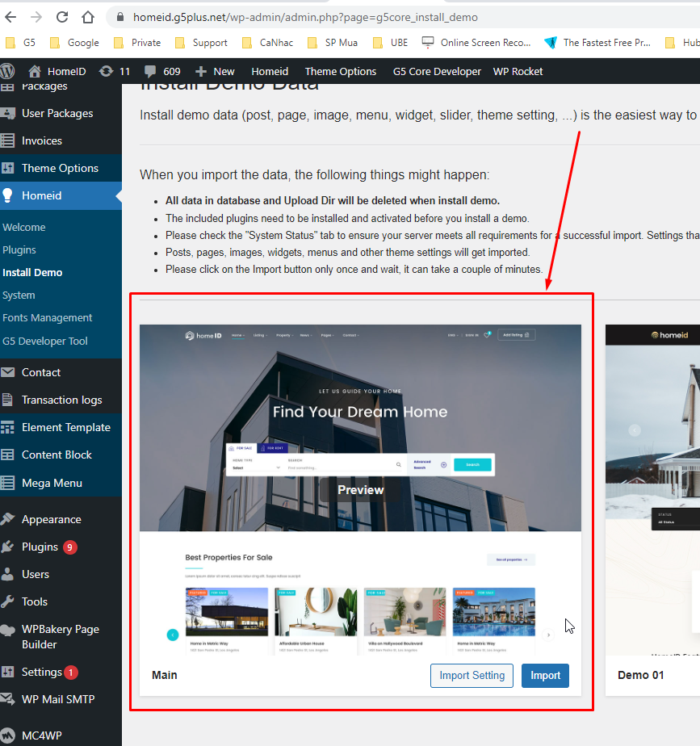Viewport: 700px width, 746px height.
Task: Open Invoices in sidebar
Action: (x=61, y=140)
